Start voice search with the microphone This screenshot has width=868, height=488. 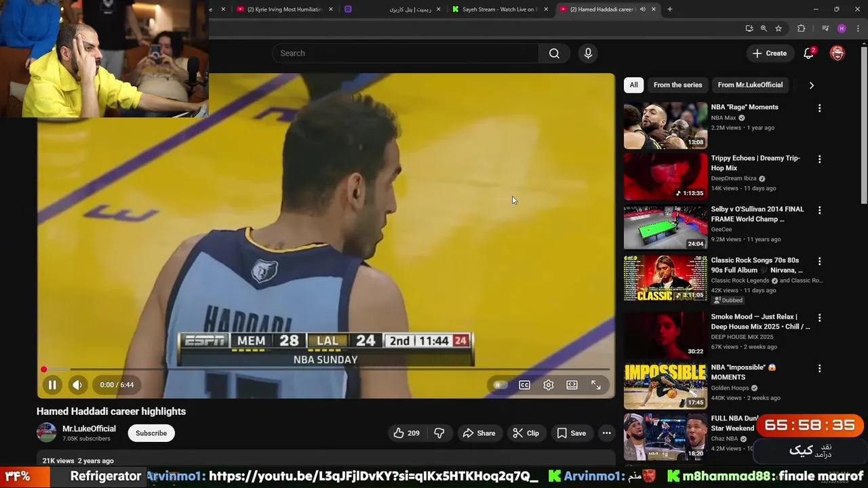[x=588, y=53]
